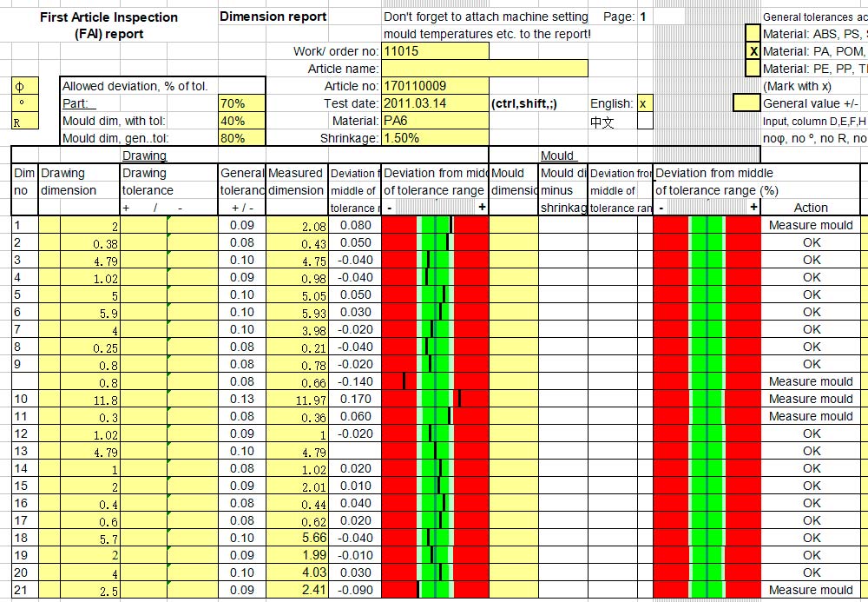Viewport: 868px width, 602px height.
Task: Select 'Measure mould' action in row 21
Action: pos(811,590)
